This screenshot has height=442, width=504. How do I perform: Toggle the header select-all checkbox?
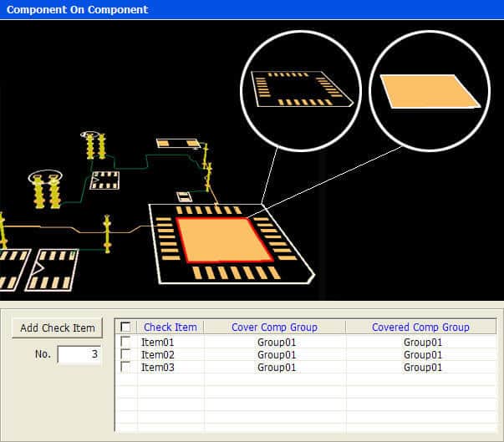click(x=125, y=327)
